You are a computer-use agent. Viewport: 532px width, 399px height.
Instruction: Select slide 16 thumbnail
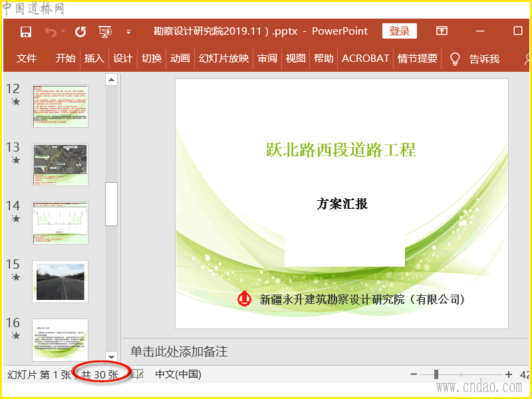pos(60,340)
